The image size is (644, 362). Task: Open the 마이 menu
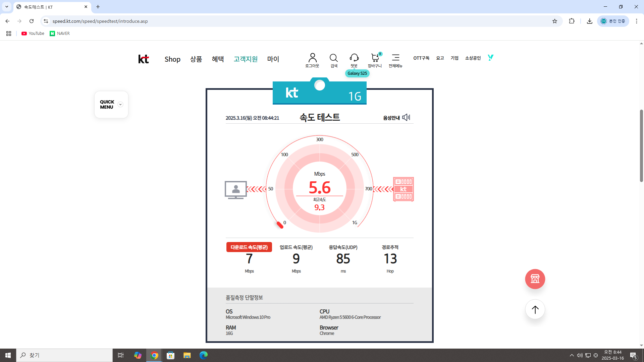(273, 59)
